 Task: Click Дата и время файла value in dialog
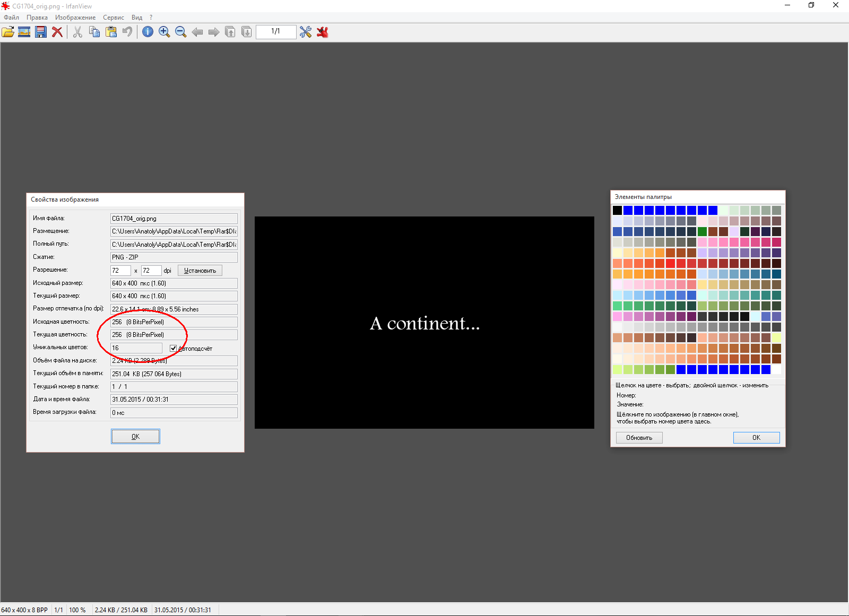(x=174, y=400)
